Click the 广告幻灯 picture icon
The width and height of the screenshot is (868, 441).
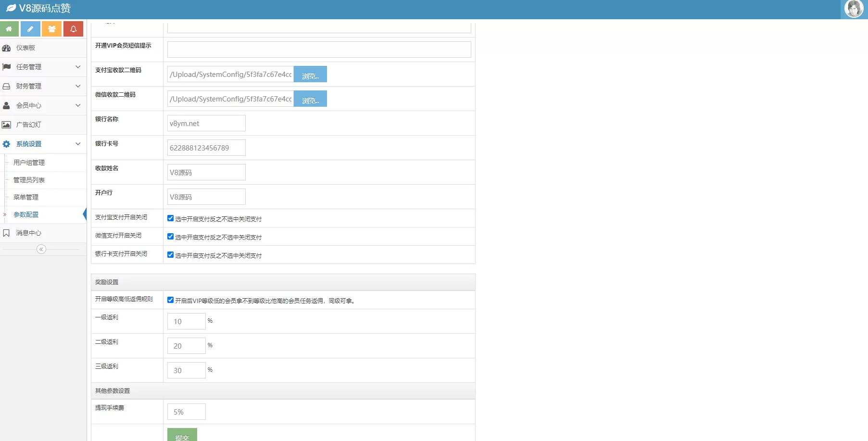point(7,125)
